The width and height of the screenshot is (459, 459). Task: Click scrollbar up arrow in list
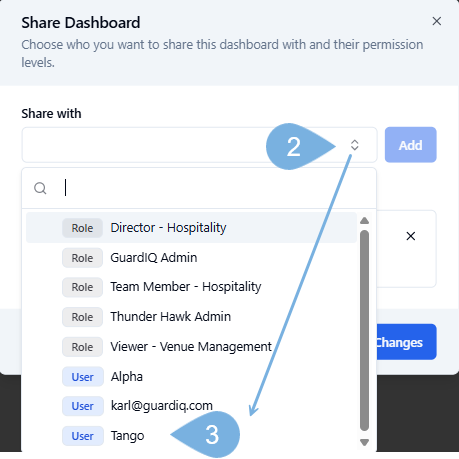click(365, 220)
